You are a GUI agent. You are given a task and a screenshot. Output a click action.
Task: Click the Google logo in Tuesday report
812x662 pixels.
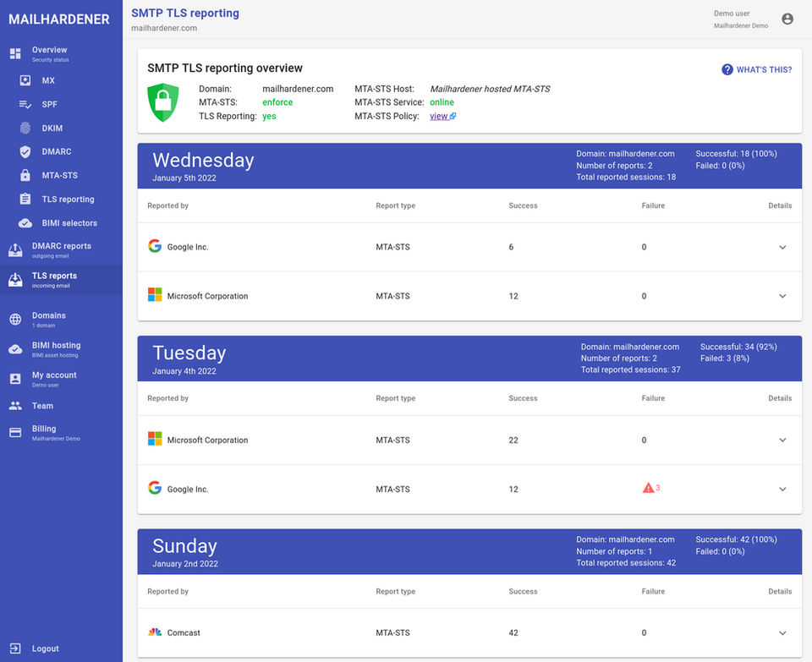pyautogui.click(x=155, y=488)
